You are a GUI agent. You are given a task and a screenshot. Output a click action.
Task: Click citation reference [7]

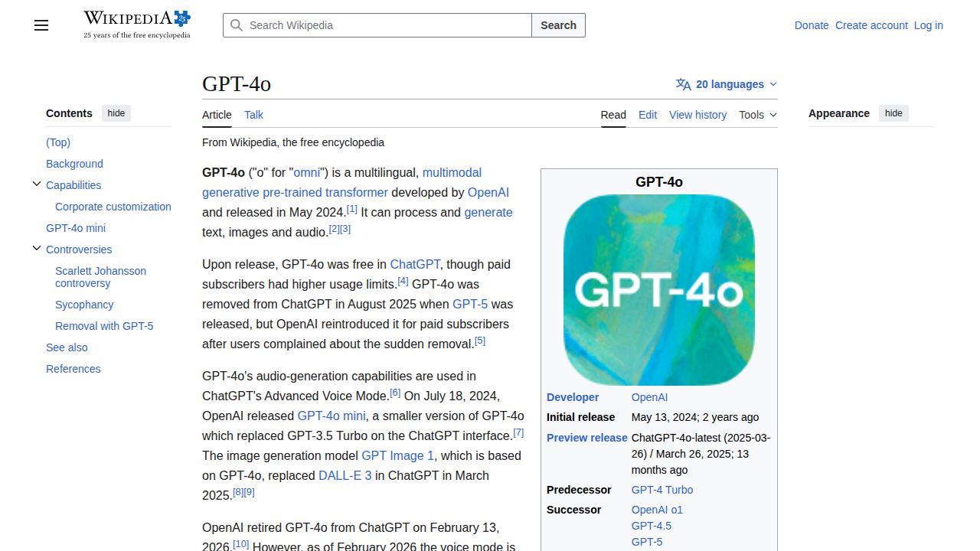point(518,432)
